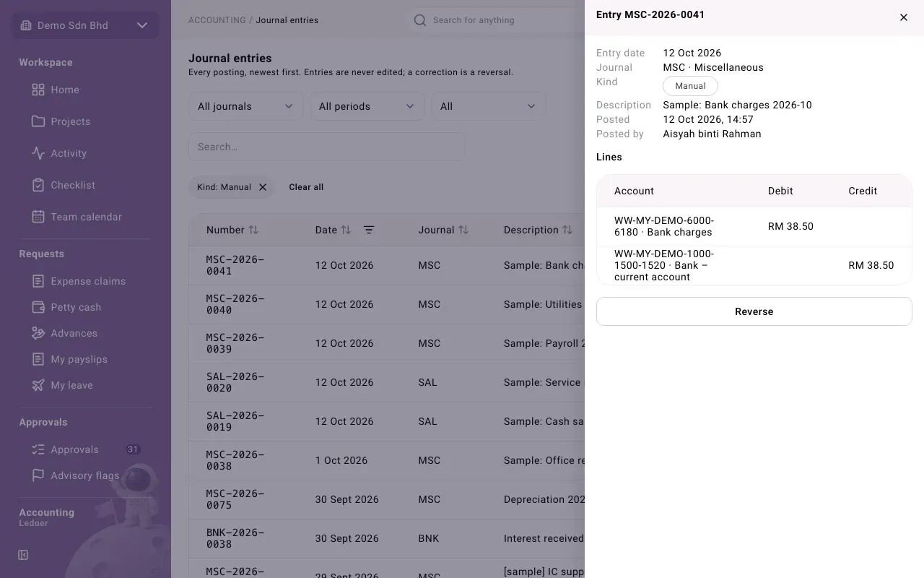This screenshot has width=924, height=578.
Task: Select entry number MSC-2026-0040
Action: pos(235,304)
